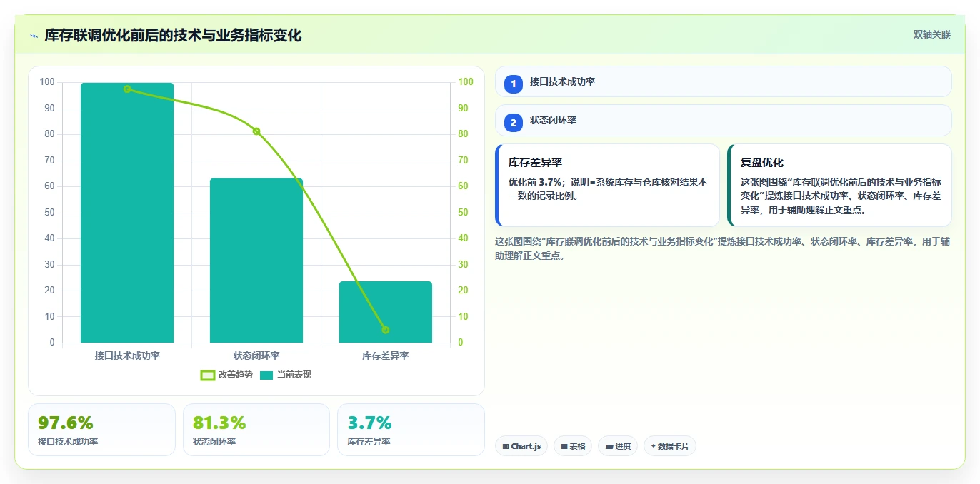This screenshot has height=484, width=980.
Task: Click the Chart.js tag
Action: coord(521,446)
